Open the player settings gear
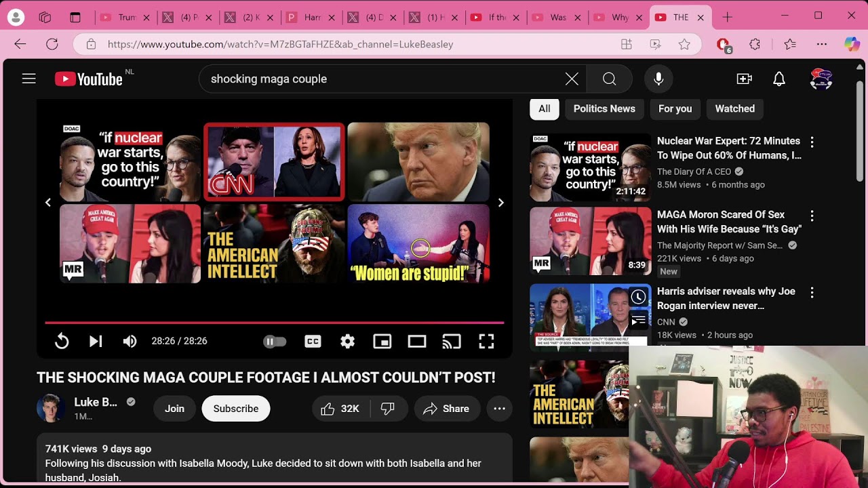The height and width of the screenshot is (488, 868). [348, 341]
